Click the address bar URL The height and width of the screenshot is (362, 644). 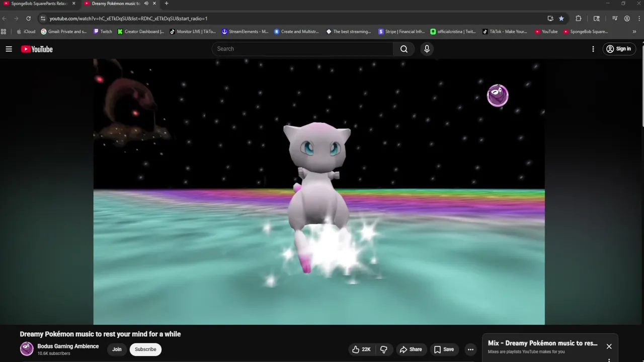[x=128, y=19]
